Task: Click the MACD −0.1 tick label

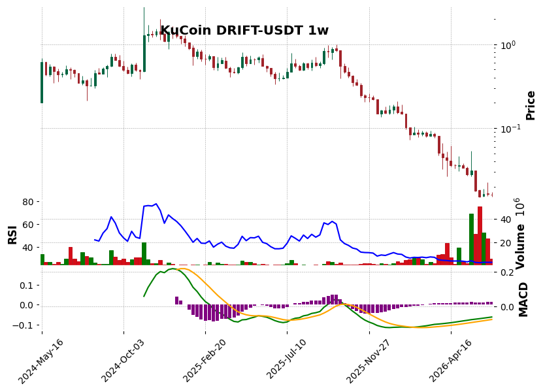Action: click(x=24, y=325)
